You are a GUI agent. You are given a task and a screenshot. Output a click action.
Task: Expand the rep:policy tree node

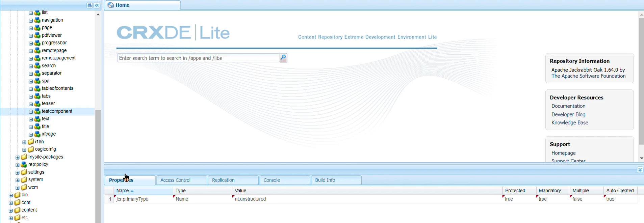tap(17, 165)
